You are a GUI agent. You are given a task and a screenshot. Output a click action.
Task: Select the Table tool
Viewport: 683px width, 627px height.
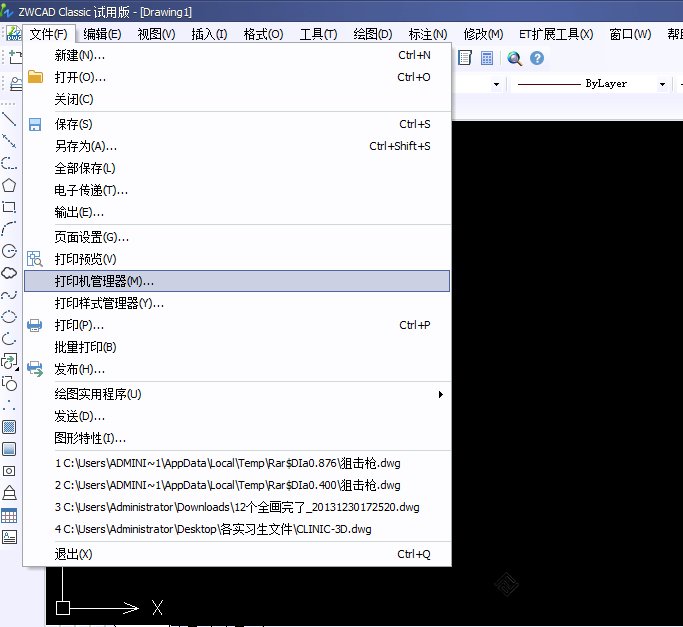click(9, 515)
